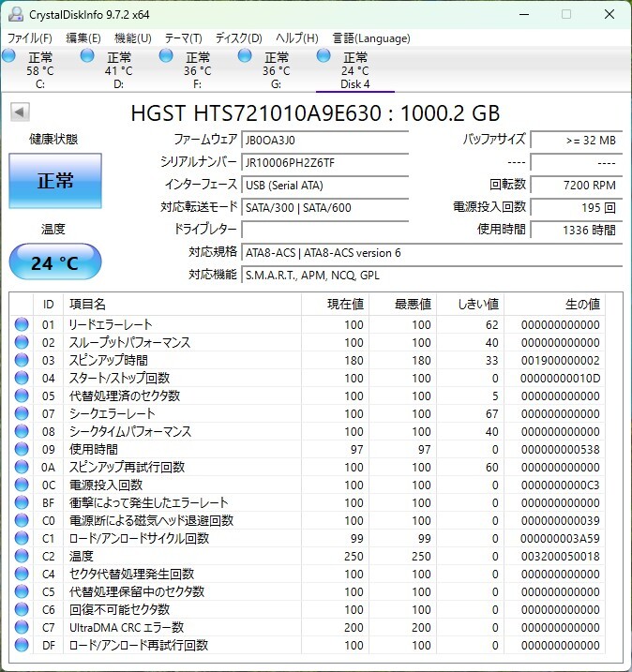
Task: Click raw value 000000003A59 in C1 row
Action: pos(560,538)
